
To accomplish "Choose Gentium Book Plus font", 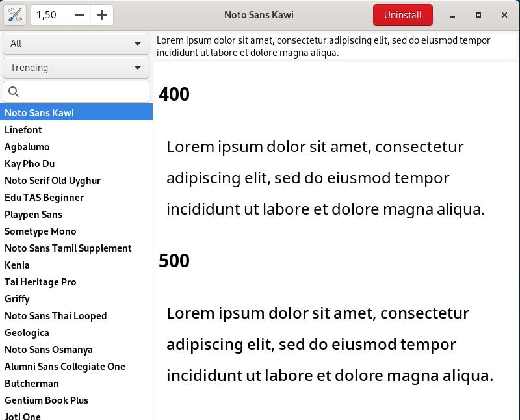I will point(76,400).
